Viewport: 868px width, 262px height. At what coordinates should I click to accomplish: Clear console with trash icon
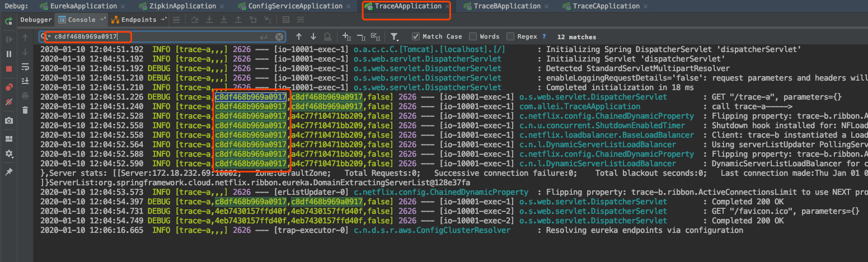[x=25, y=110]
